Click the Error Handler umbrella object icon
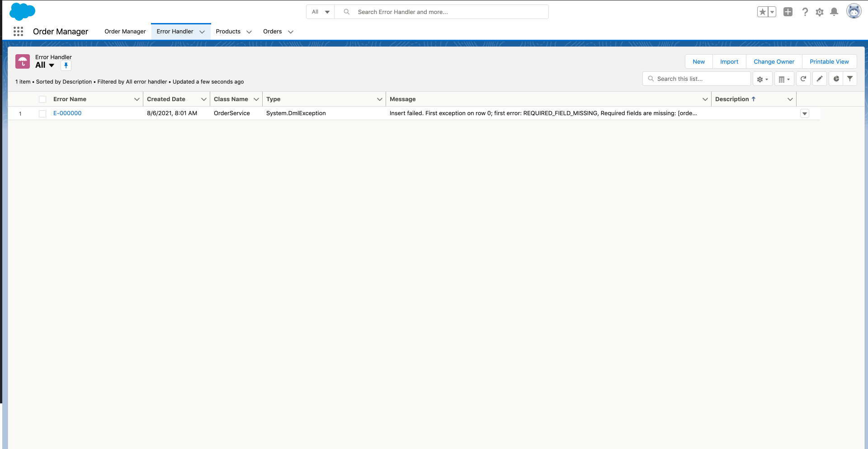 tap(23, 61)
